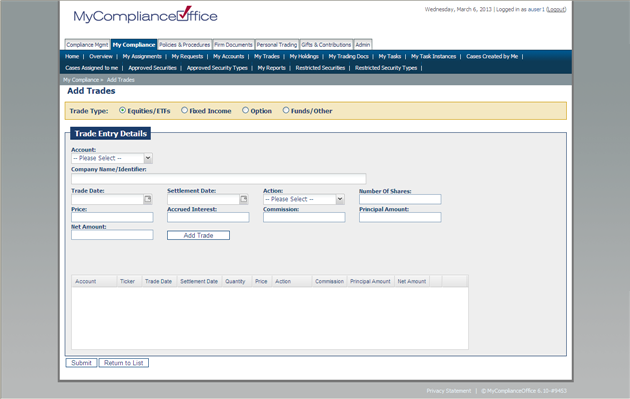The height and width of the screenshot is (399, 630).
Task: Expand the Account dropdown
Action: pyautogui.click(x=112, y=158)
